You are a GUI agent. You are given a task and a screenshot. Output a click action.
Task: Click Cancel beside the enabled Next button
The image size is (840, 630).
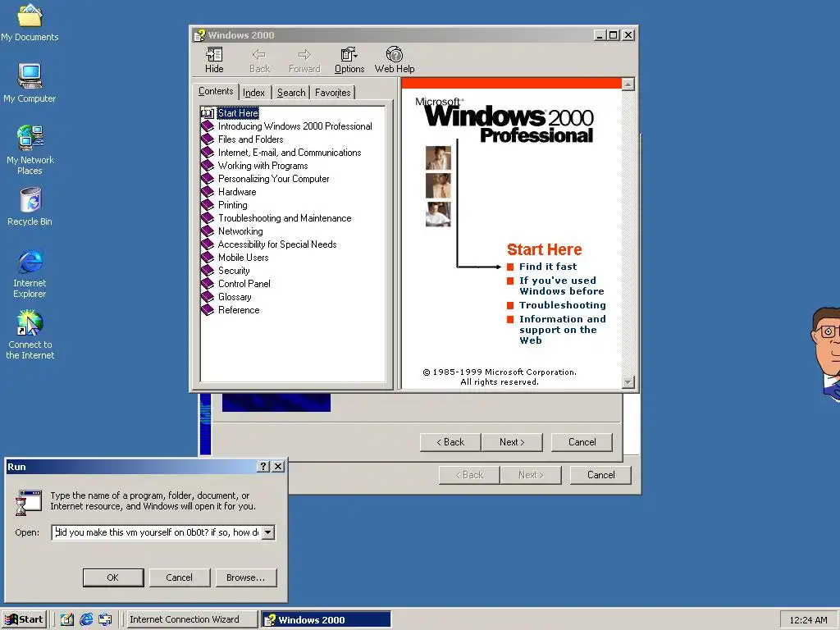coord(582,442)
